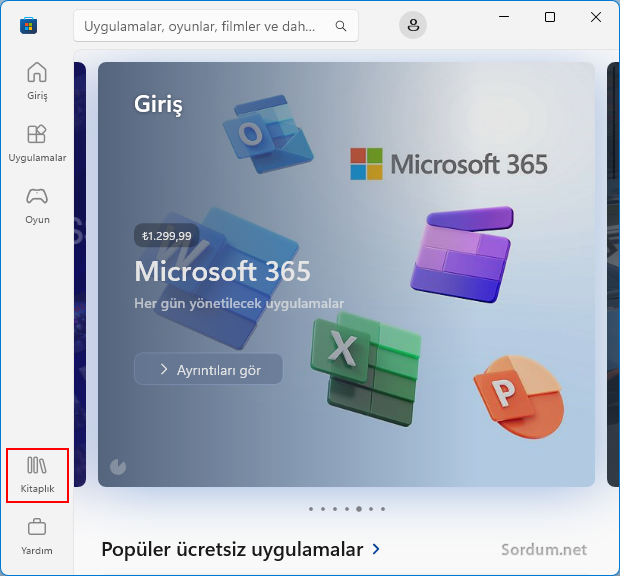The image size is (620, 576).
Task: Select the second carousel page dot
Action: point(323,509)
